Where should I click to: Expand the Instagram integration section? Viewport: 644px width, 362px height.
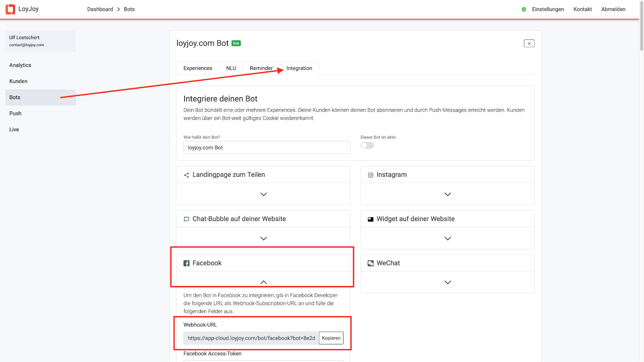click(x=447, y=194)
